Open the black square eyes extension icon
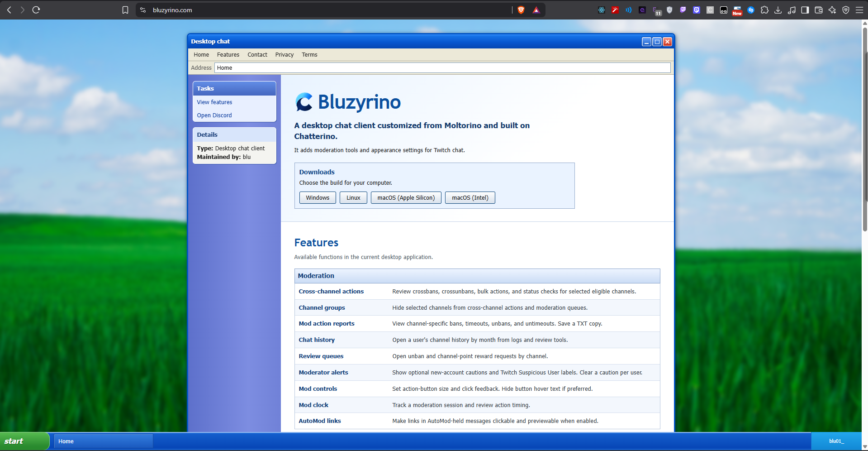 click(724, 10)
